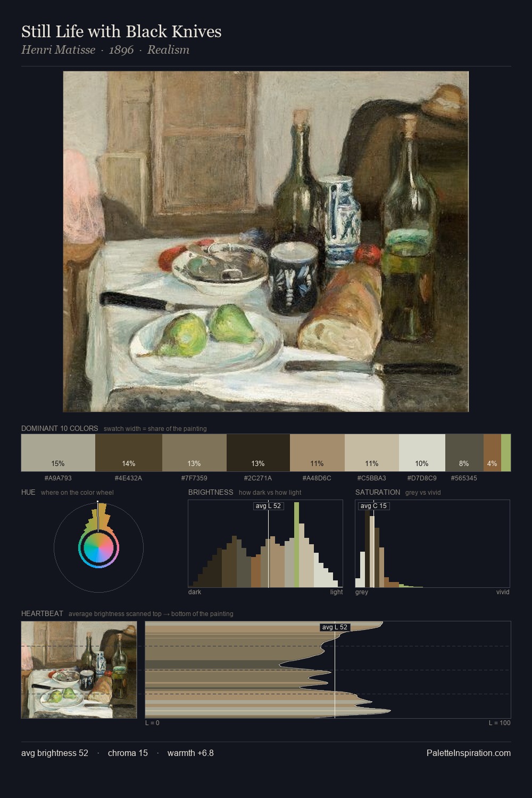
Task: Click the warmth +6.8 footer stat
Action: (x=190, y=753)
